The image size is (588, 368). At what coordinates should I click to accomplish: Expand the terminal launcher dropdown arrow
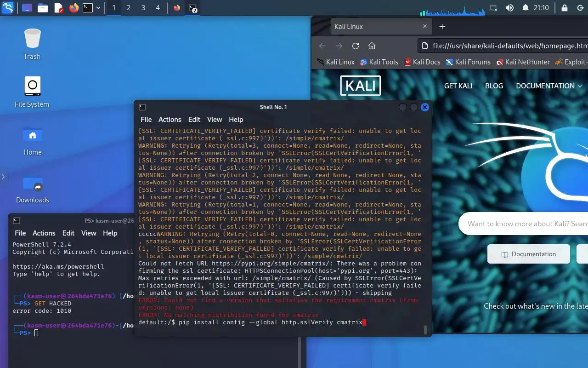point(98,8)
